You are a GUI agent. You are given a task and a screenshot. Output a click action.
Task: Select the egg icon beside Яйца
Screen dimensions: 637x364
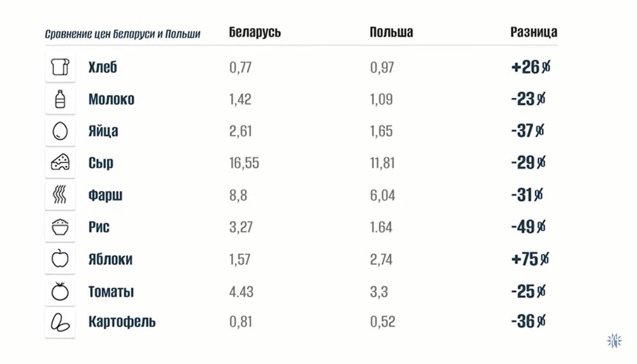(x=60, y=131)
